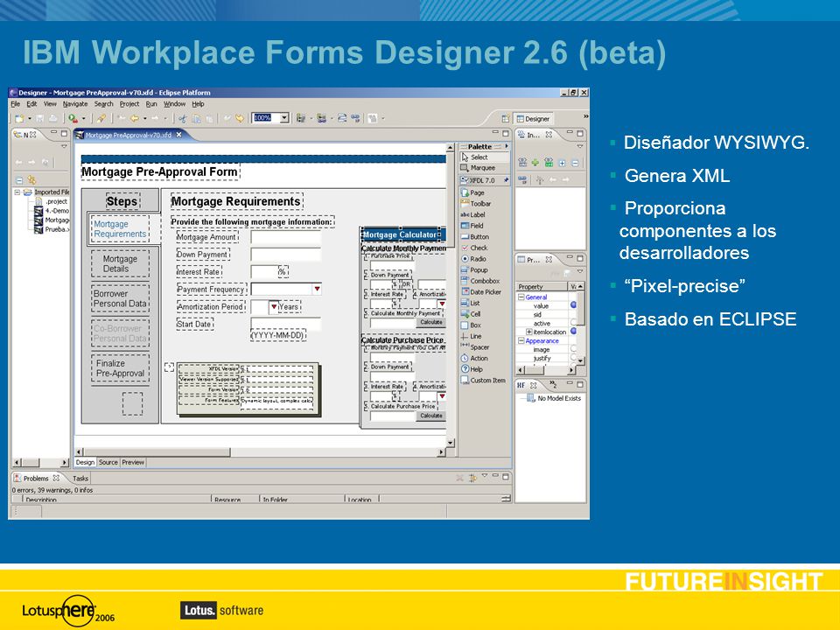Click the Mortgage Details step button
Image resolution: width=840 pixels, height=630 pixels.
click(x=120, y=263)
